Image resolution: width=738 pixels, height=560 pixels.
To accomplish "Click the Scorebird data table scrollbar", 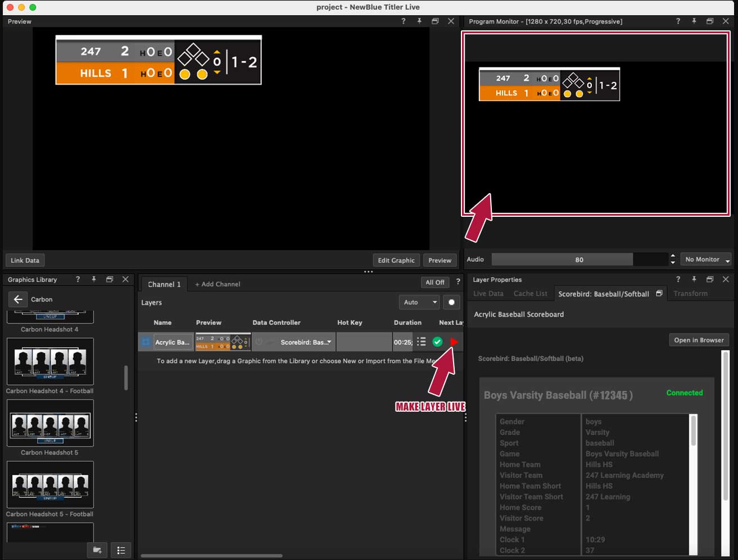I will [693, 430].
